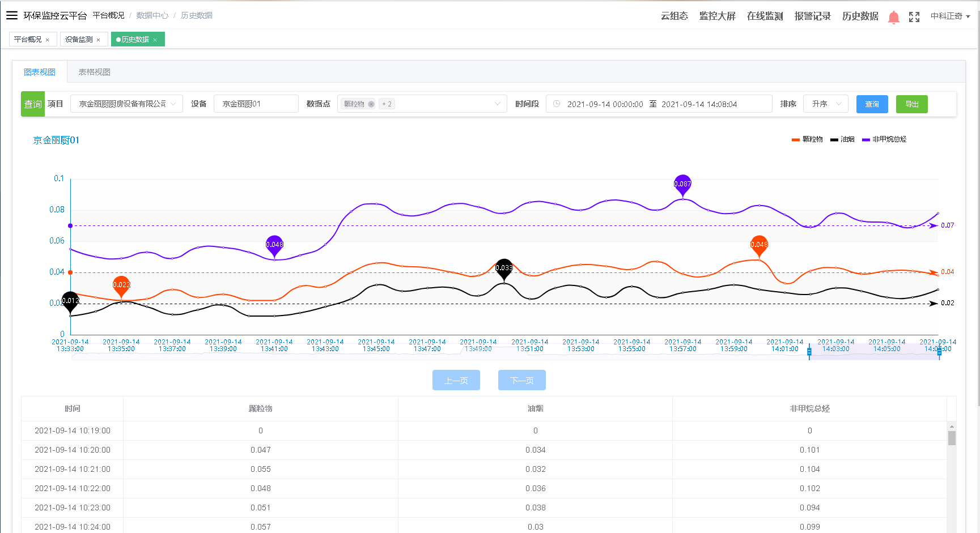Open 报警记录 in top navigation
The width and height of the screenshot is (980, 533).
(812, 16)
